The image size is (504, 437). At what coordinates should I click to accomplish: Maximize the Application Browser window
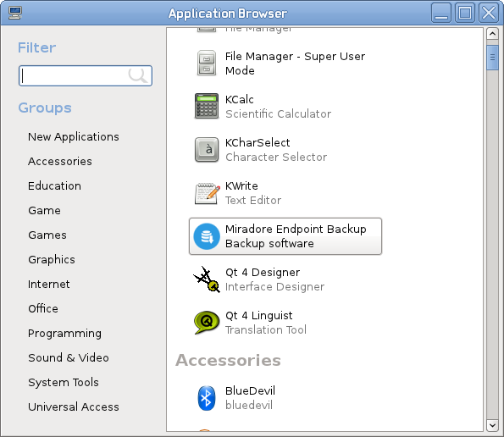[x=465, y=13]
